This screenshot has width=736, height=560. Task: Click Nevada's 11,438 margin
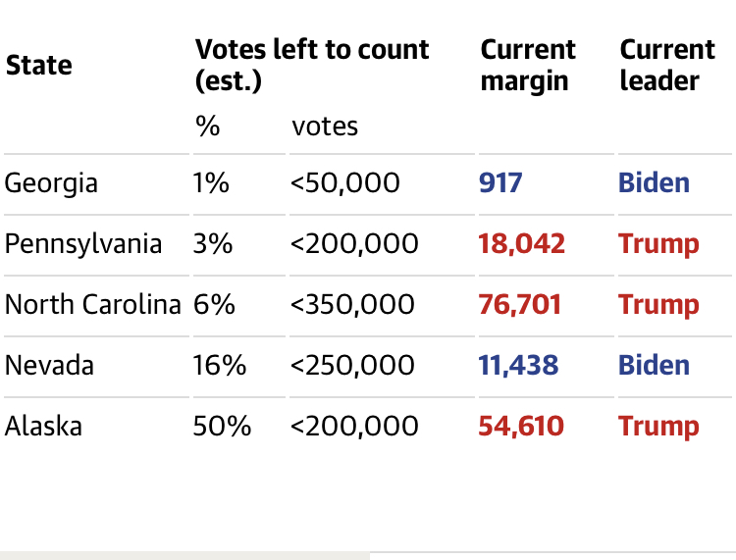518,366
